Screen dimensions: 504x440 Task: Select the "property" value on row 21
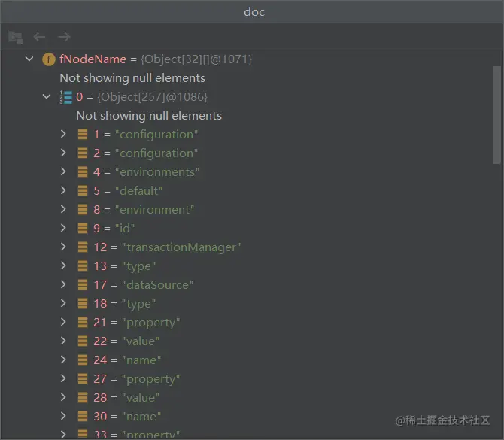(150, 323)
